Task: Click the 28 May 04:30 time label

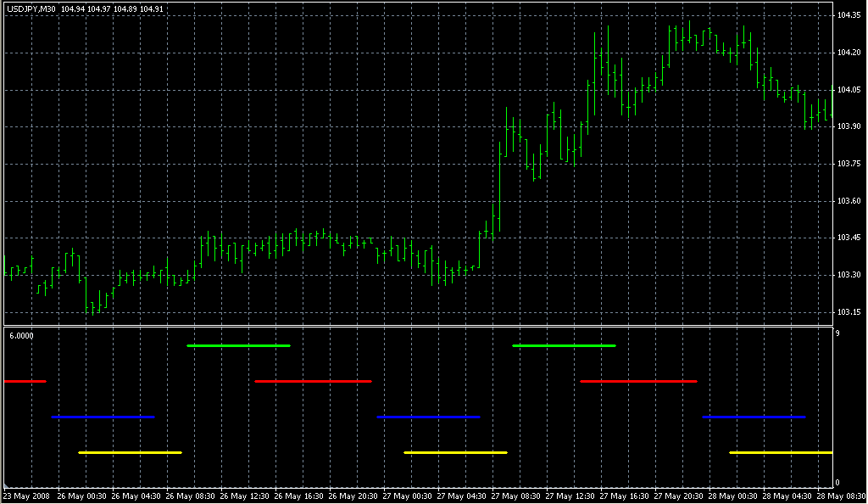Action: point(787,496)
